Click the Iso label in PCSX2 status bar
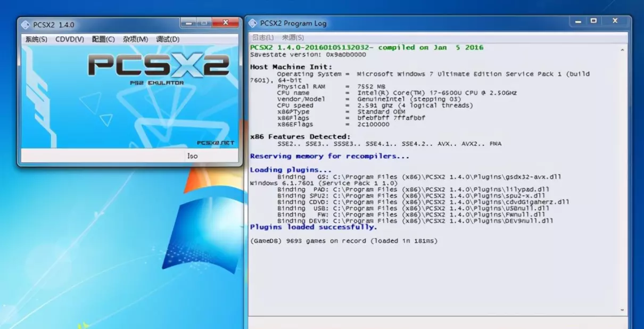Image resolution: width=644 pixels, height=329 pixels. click(x=192, y=156)
